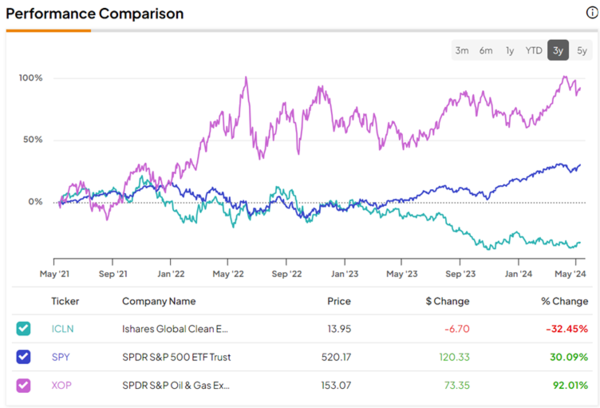
Task: Uncheck the ICLN ticker checkbox
Action: click(23, 329)
